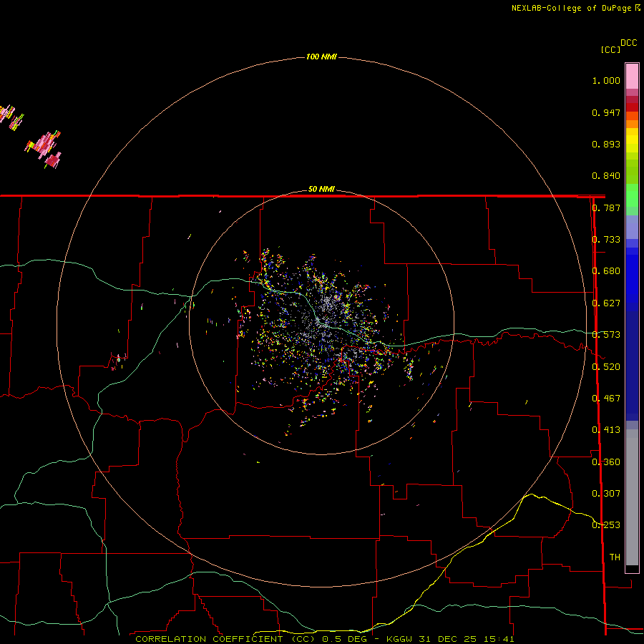Select the 0.947 scale value
The image size is (644, 644).
[x=606, y=112]
